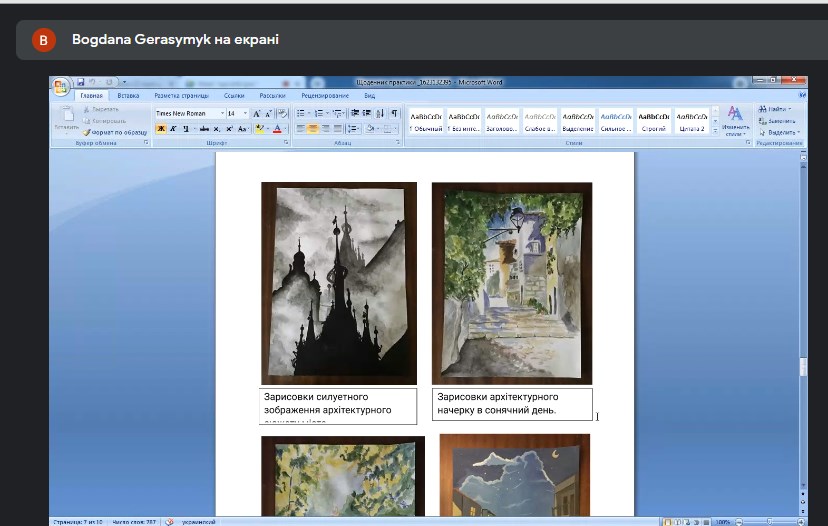This screenshot has width=828, height=526.
Task: Toggle show paragraph marks ¶
Action: point(394,113)
